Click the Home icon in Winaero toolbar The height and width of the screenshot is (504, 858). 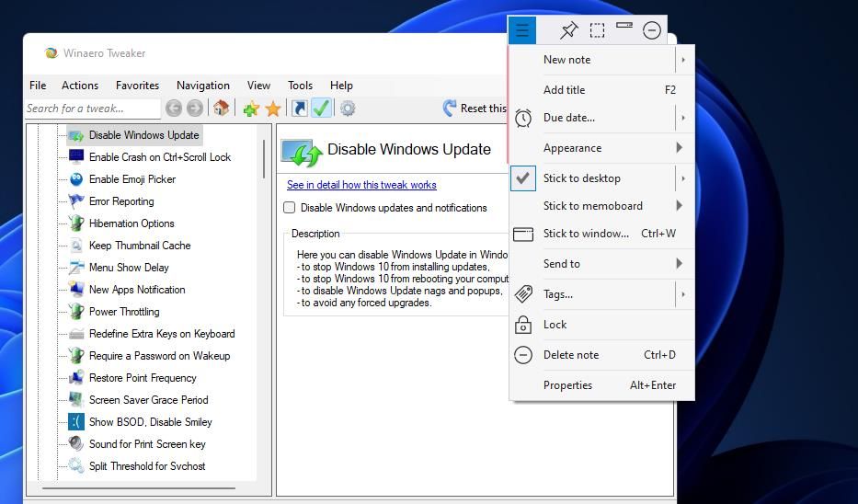[221, 108]
